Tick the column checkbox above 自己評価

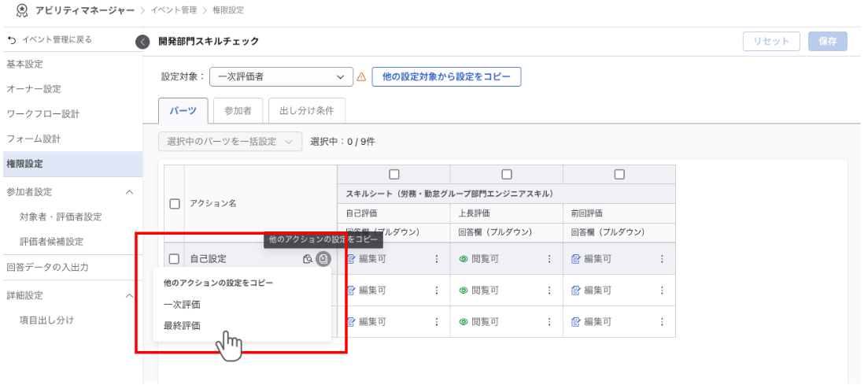394,175
